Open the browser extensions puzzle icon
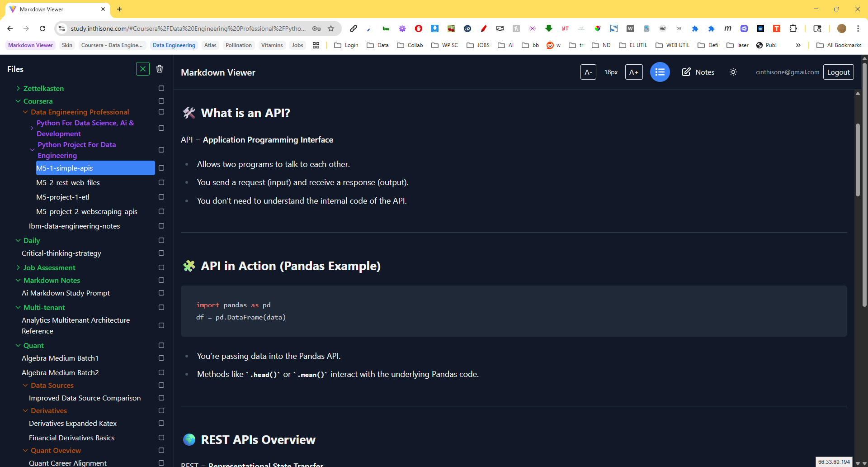The height and width of the screenshot is (467, 868). point(793,29)
